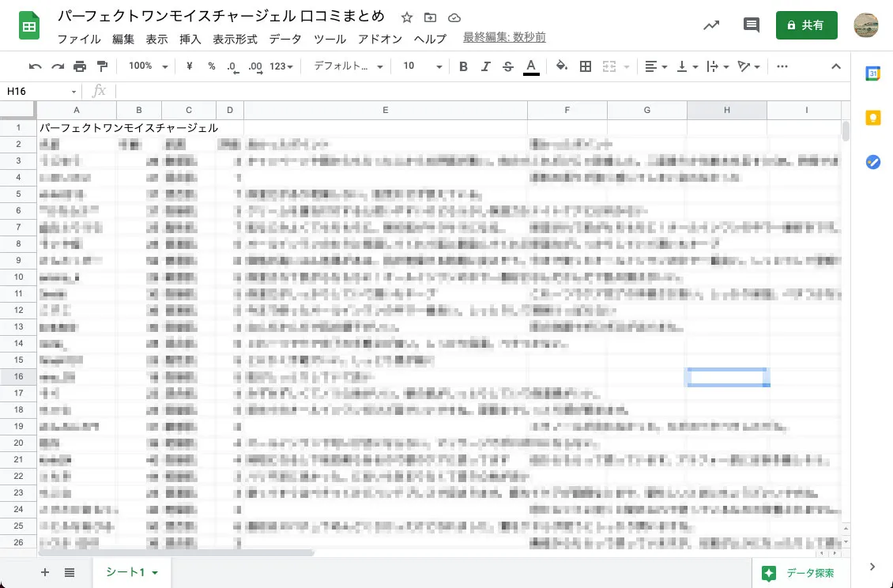Toggle italic formatting
893x588 pixels.
coord(486,66)
